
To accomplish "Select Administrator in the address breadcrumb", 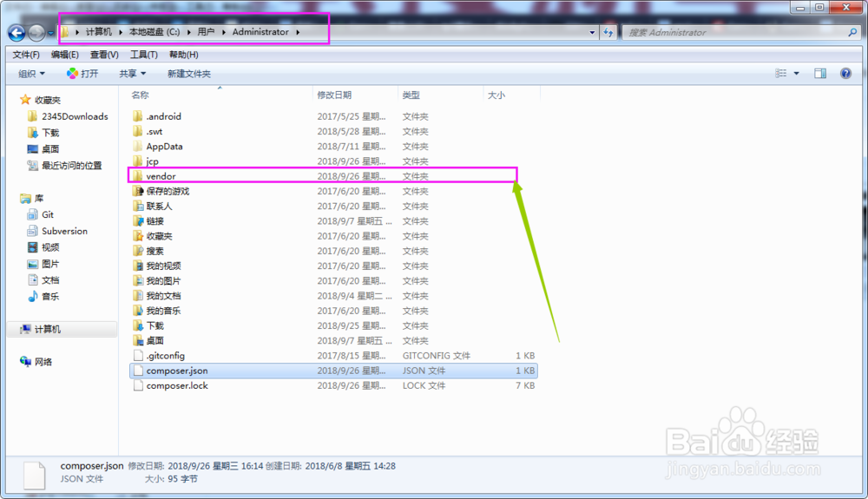I will point(260,32).
